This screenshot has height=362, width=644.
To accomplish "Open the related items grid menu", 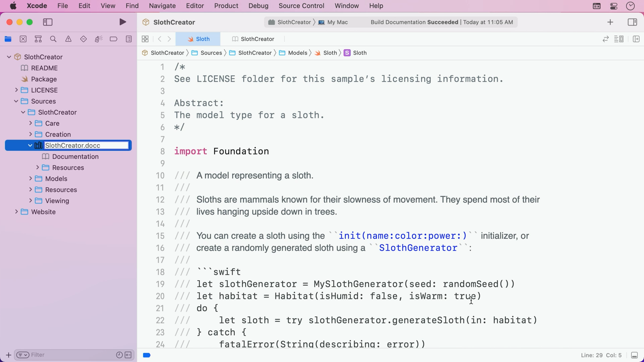I will [145, 39].
